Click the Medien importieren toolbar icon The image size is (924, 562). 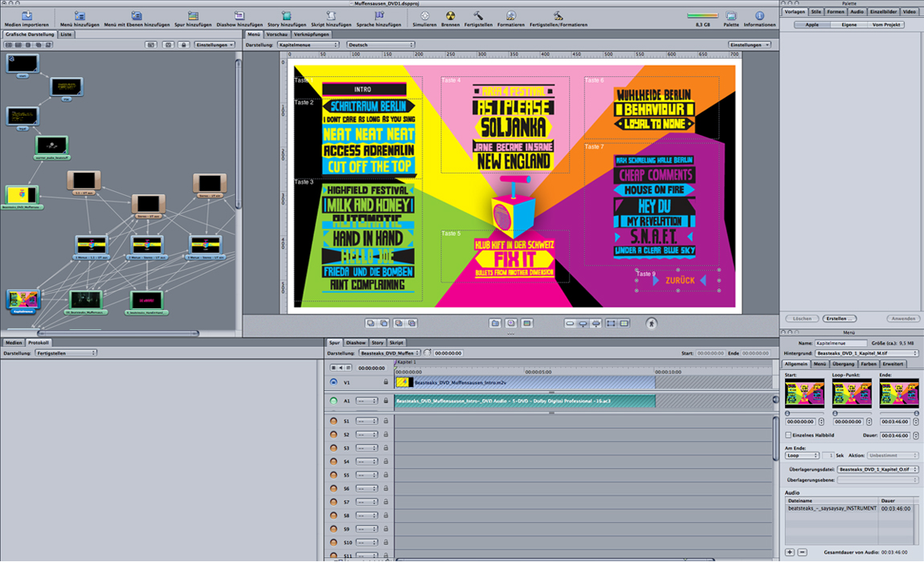point(27,16)
